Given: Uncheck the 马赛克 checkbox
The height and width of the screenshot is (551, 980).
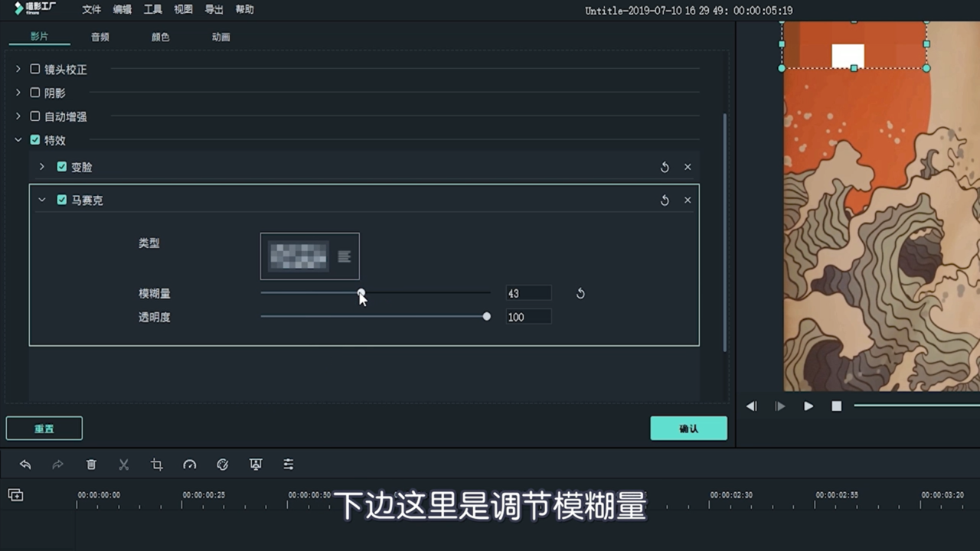Looking at the screenshot, I should 62,200.
